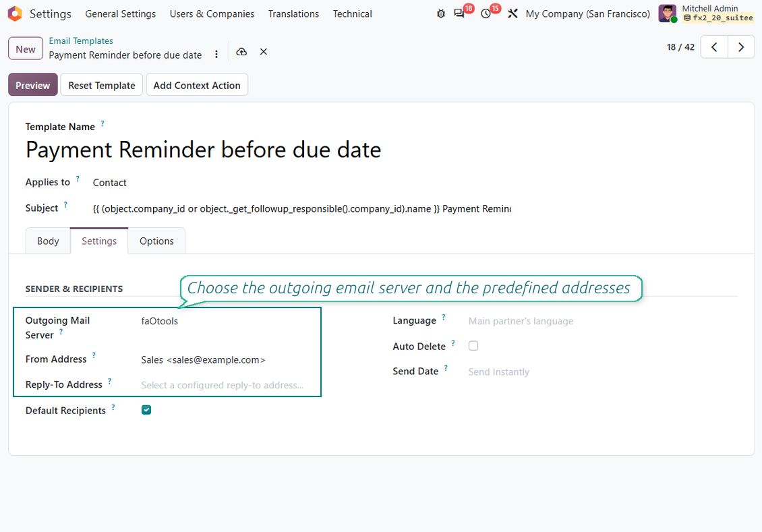Screen dimensions: 762x532
Task: Click the Mitchell Admin avatar
Action: click(x=667, y=13)
